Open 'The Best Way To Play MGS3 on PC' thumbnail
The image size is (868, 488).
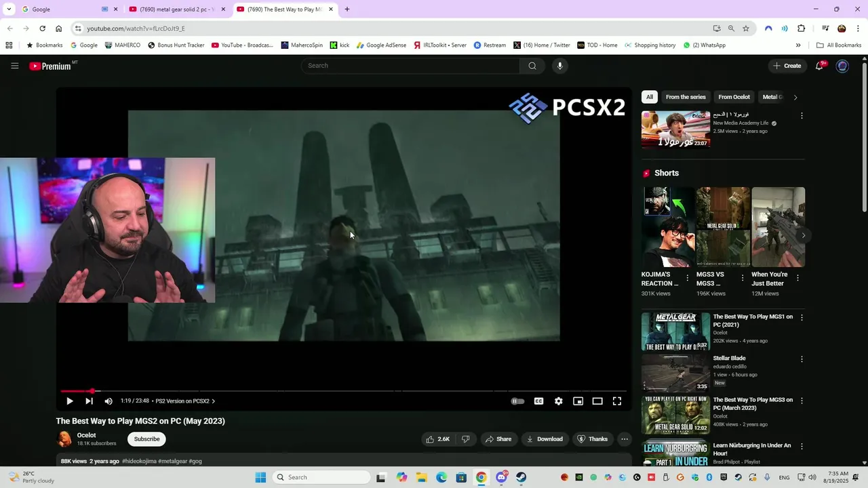(x=675, y=415)
